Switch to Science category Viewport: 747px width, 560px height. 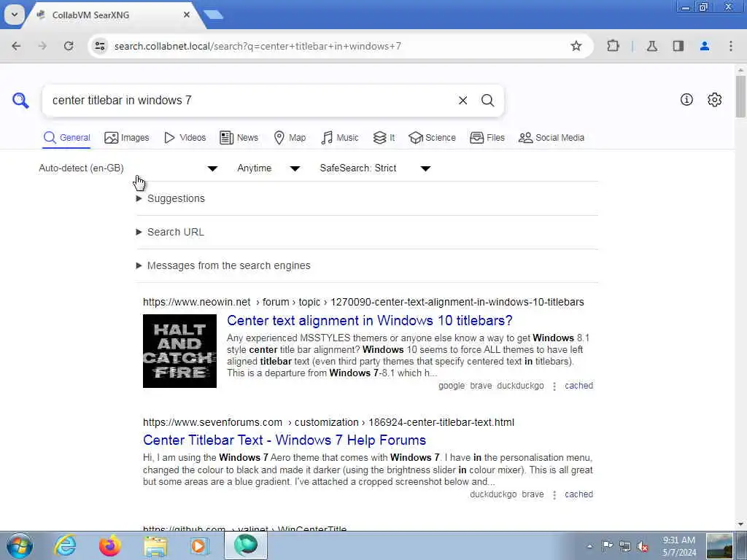pyautogui.click(x=432, y=138)
